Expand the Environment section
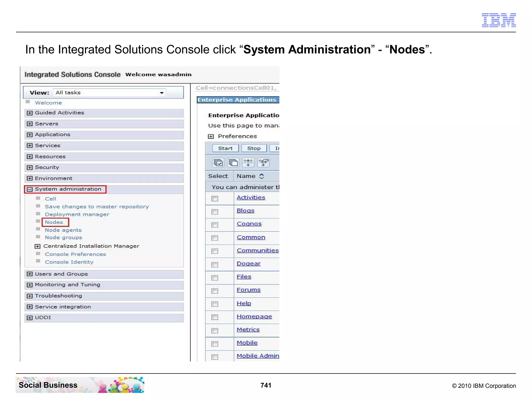 pos(30,178)
